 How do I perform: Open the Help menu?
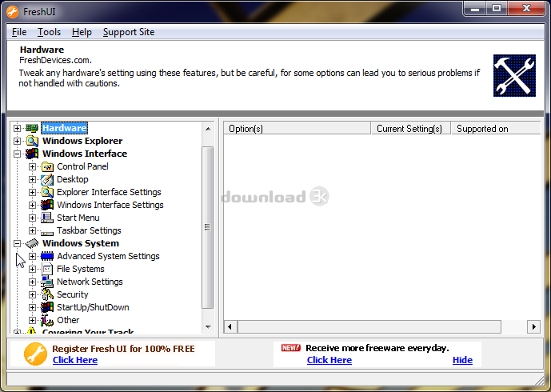point(82,32)
